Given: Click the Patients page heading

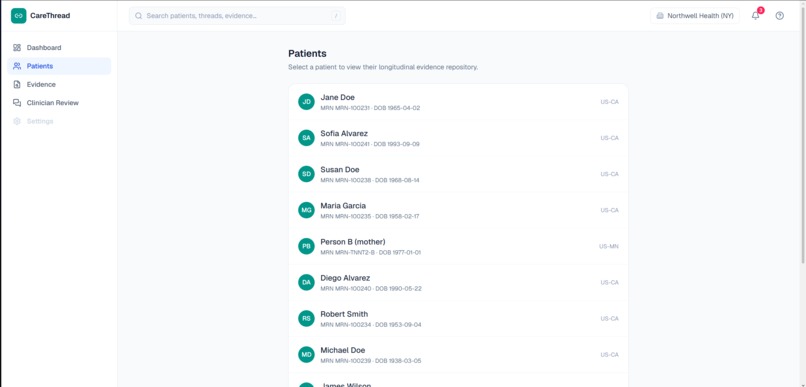Looking at the screenshot, I should tap(307, 53).
